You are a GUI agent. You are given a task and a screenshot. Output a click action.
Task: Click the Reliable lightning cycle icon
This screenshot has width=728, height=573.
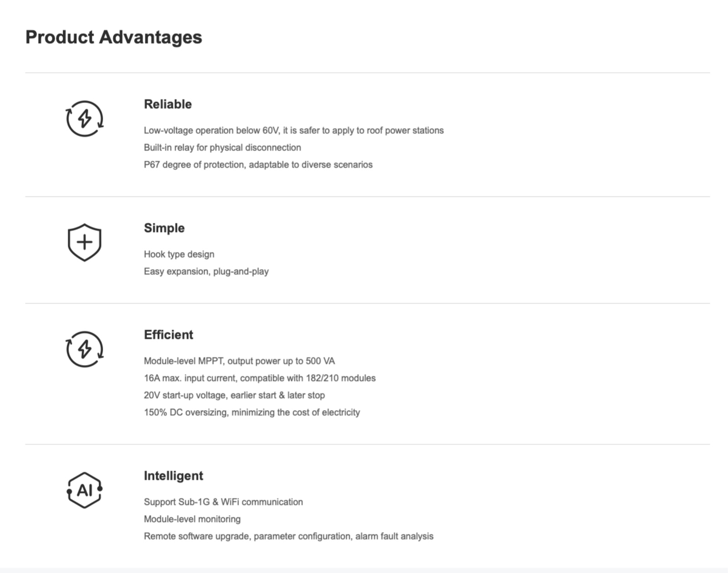85,119
